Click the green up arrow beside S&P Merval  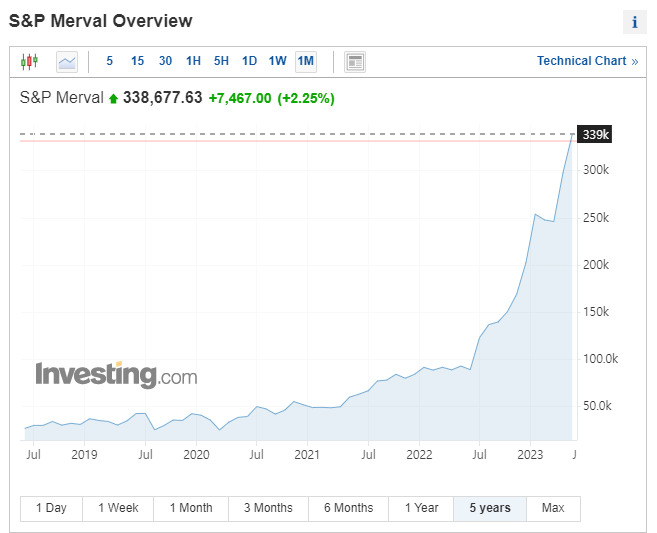click(x=113, y=99)
